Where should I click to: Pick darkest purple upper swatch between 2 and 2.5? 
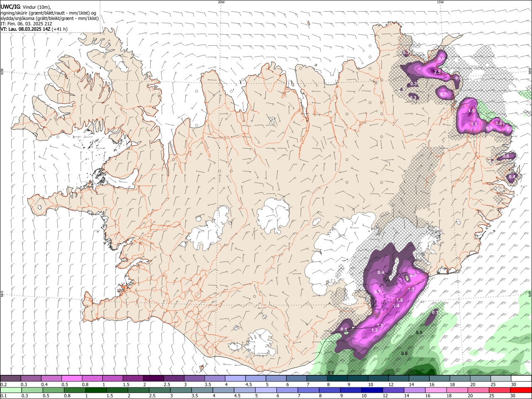(153, 379)
